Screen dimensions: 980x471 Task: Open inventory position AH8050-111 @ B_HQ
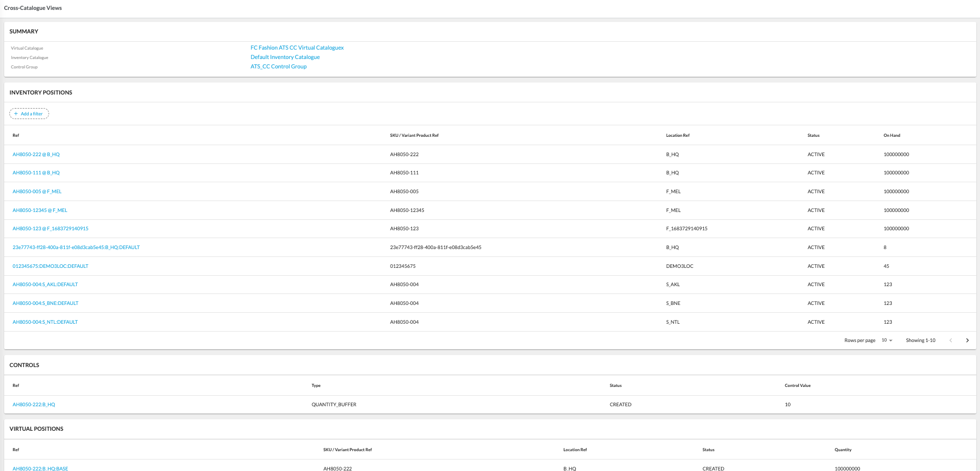(36, 172)
